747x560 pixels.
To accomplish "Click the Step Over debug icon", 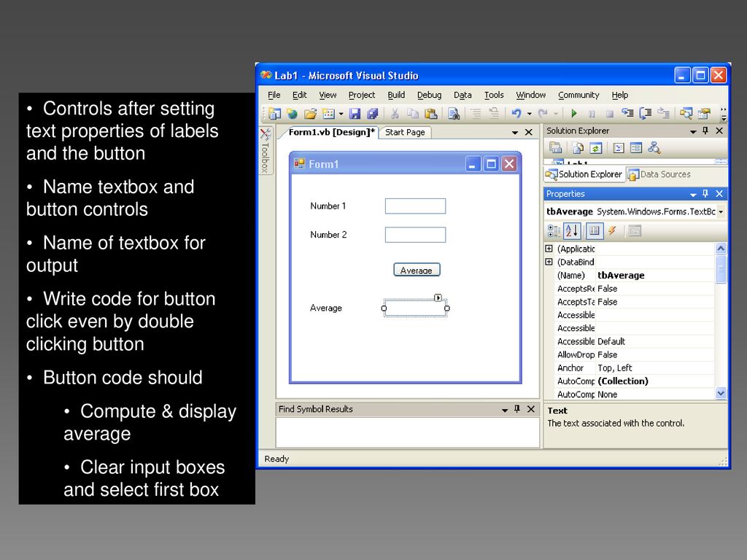I will 646,113.
